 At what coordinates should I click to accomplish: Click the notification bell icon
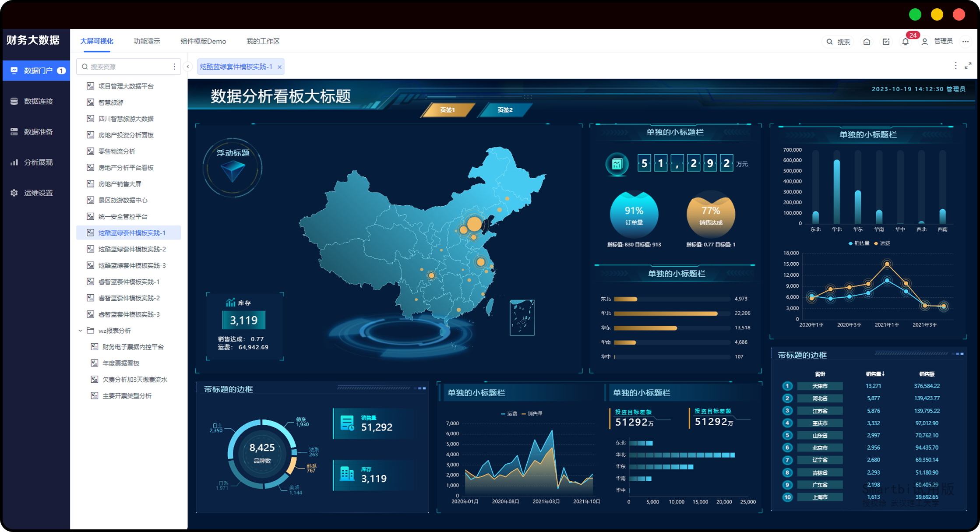point(905,42)
